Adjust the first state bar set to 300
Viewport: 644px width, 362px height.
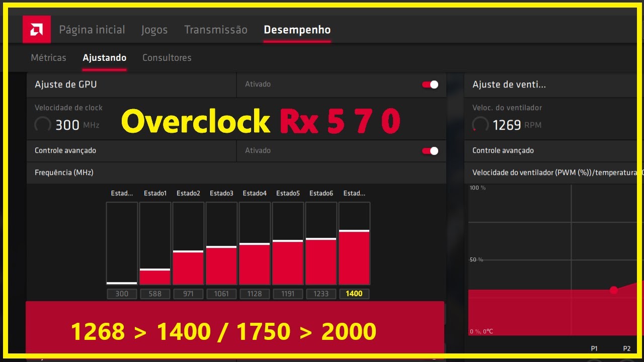click(122, 244)
